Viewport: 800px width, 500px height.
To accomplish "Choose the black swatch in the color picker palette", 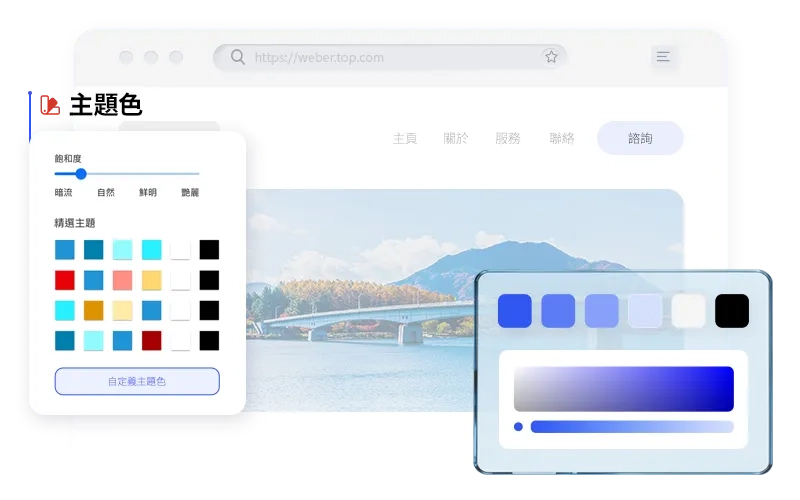I will coord(732,311).
